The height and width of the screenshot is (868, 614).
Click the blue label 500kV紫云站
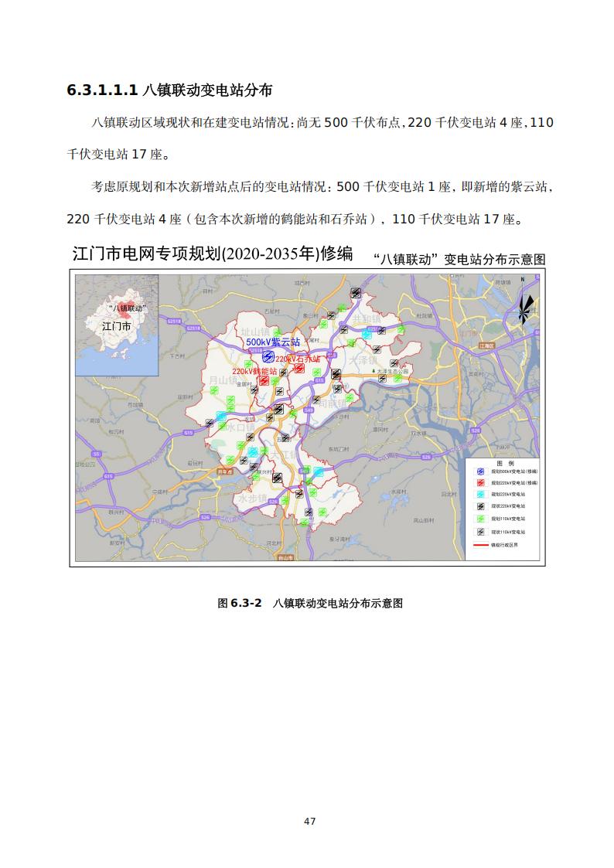point(273,342)
